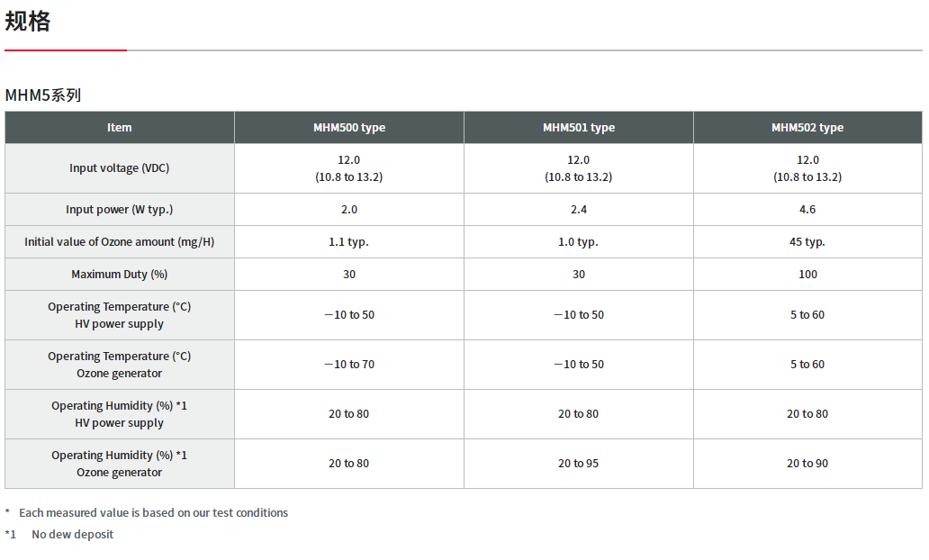Click the "MHM5系列" series title

pos(43,95)
